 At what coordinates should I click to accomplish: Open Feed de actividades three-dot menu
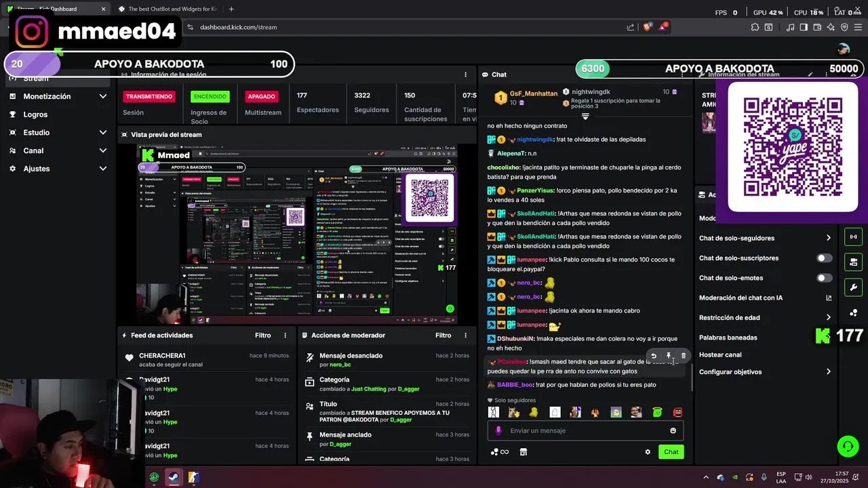[285, 335]
